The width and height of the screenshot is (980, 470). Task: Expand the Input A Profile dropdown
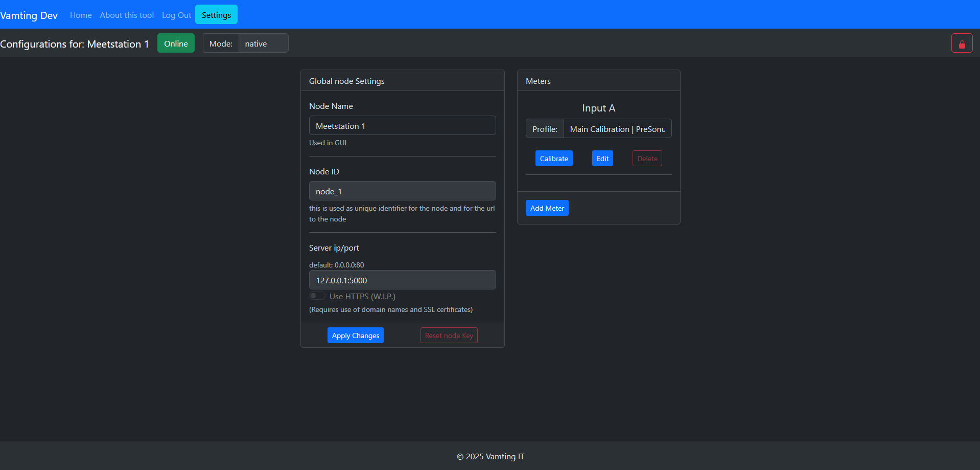point(617,129)
